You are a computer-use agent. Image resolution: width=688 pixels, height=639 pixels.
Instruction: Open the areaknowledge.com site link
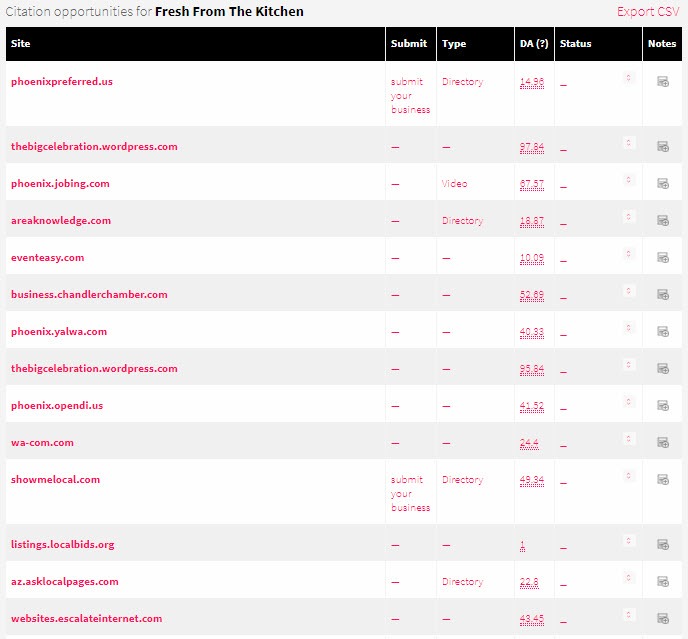pos(61,220)
